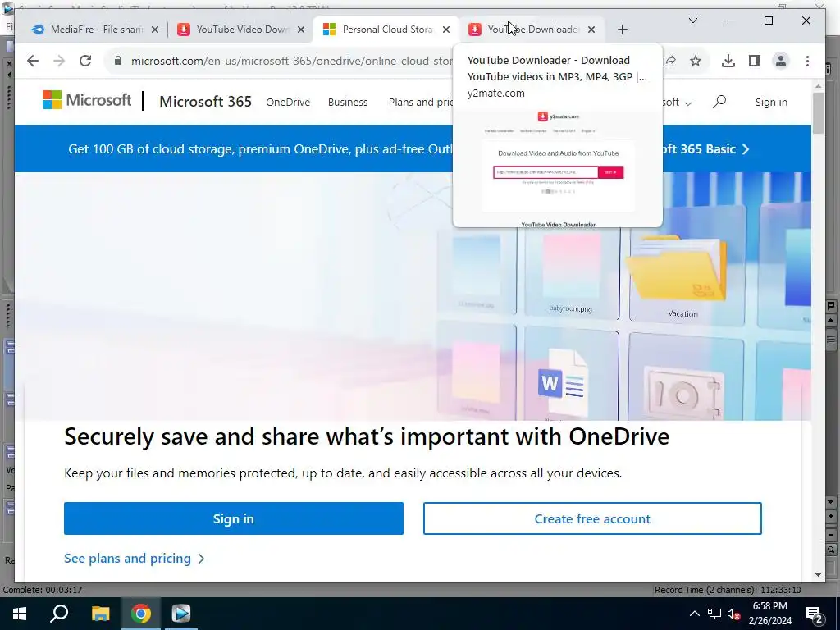Open File Explorer from the taskbar
Screen dimensions: 840x630
[x=100, y=614]
